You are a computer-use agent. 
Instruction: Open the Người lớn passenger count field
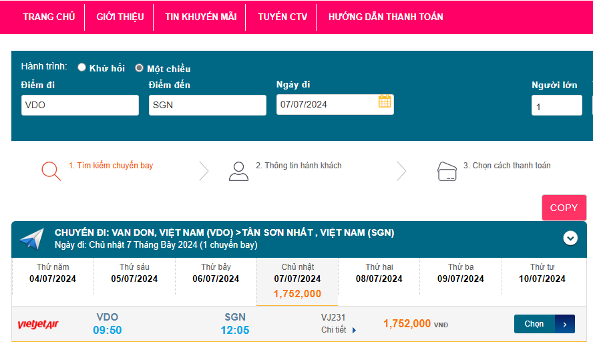pos(556,106)
